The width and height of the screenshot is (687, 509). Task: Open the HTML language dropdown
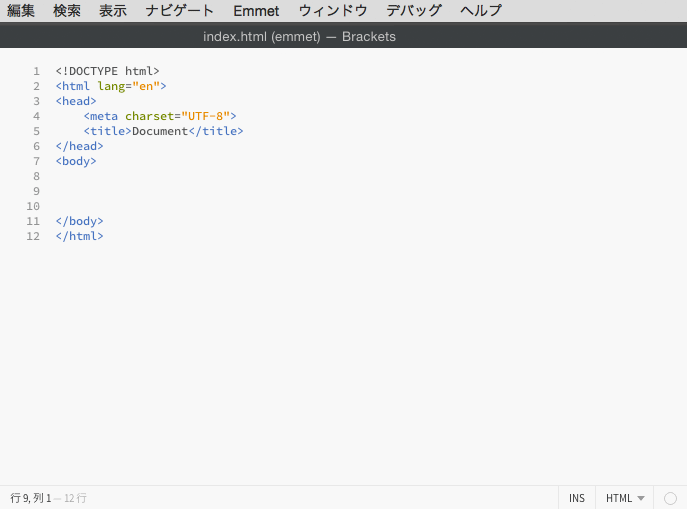[x=625, y=498]
